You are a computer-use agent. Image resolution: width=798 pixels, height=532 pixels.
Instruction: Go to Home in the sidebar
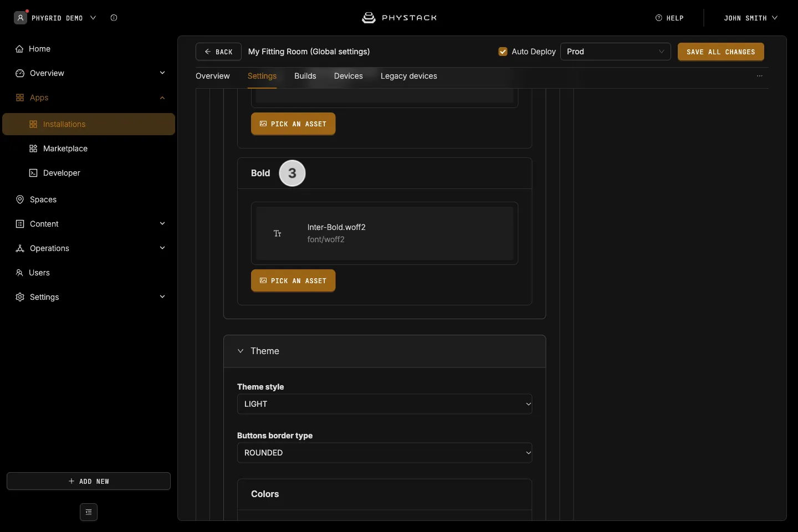tap(89, 49)
